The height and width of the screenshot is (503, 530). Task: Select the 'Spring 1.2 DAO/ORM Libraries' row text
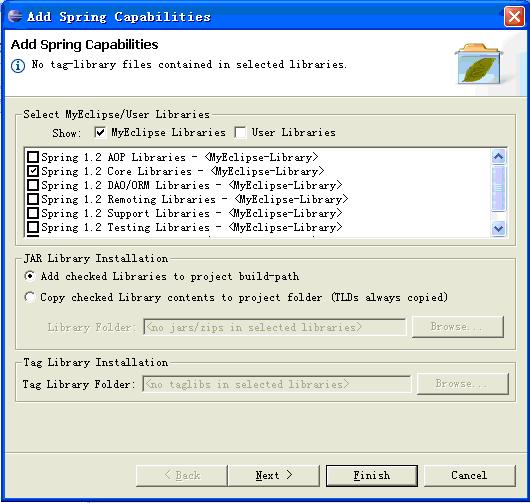pos(192,185)
